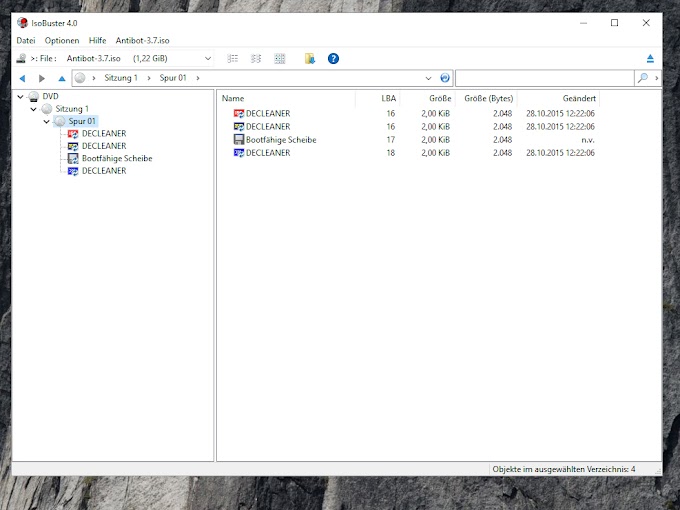Select Spur 01 in the tree
Viewport: 680px width, 510px height.
coord(82,121)
